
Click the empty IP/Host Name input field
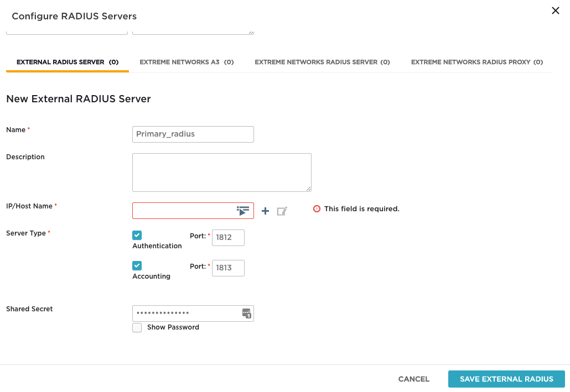pos(183,211)
